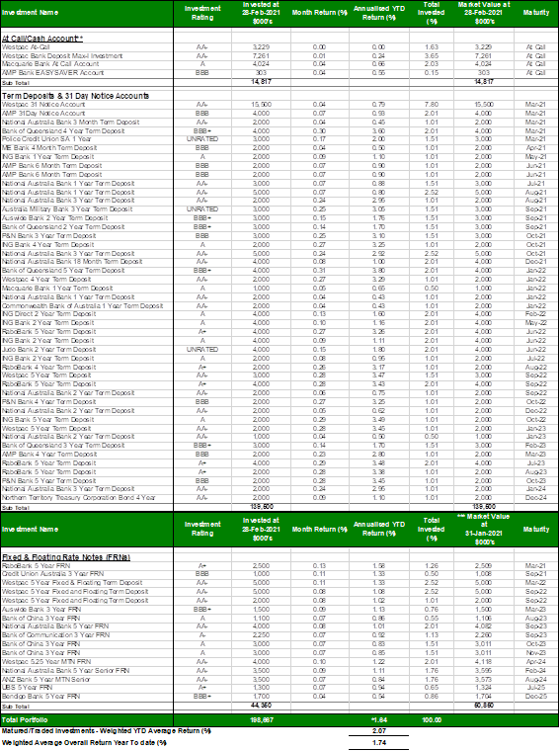The image size is (560, 751).
Task: Select 'Bank of Queensland 3 Year Term Deposit'
Action: (x=63, y=446)
